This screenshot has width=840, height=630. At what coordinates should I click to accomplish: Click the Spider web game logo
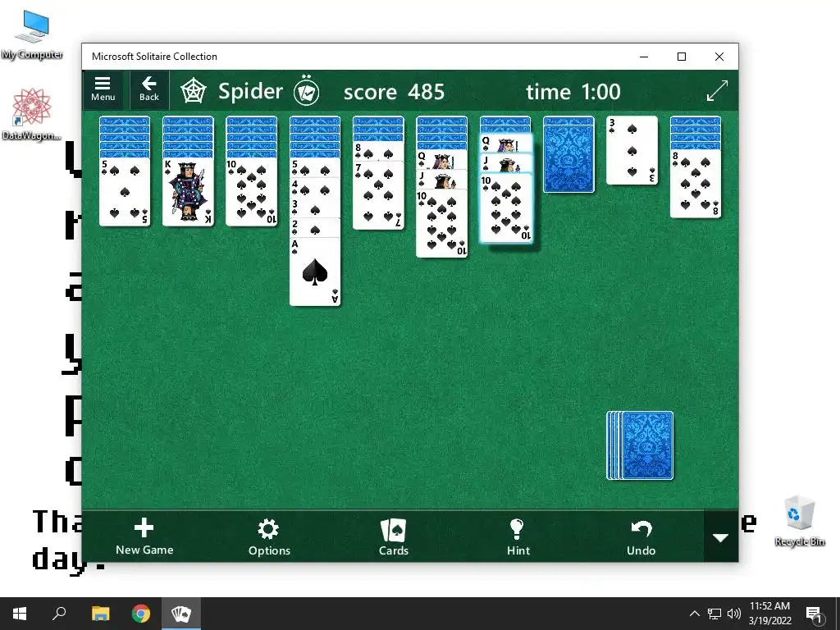[x=194, y=92]
